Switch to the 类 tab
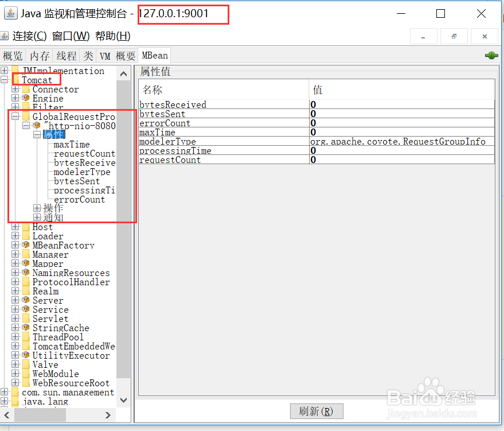504x431 pixels. click(88, 56)
